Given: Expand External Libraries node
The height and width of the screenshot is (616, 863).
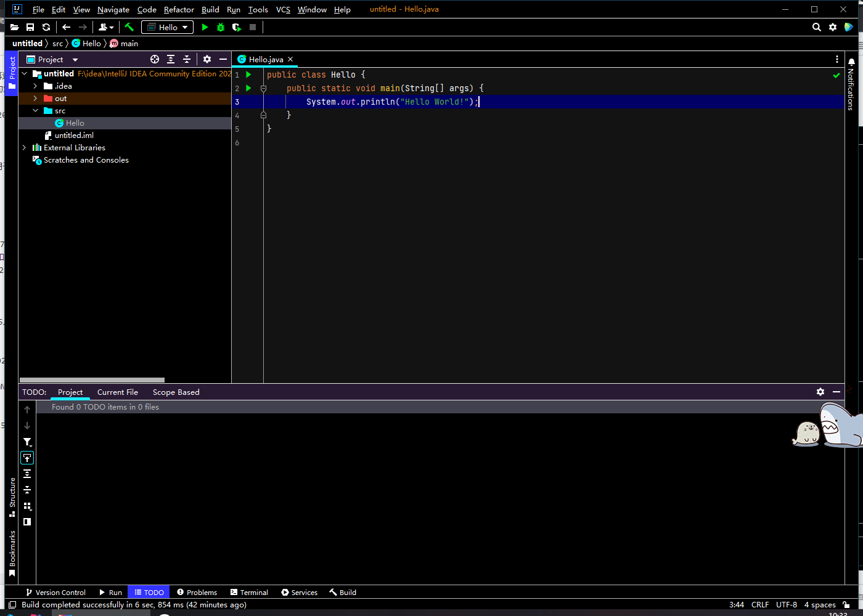Looking at the screenshot, I should click(x=25, y=148).
